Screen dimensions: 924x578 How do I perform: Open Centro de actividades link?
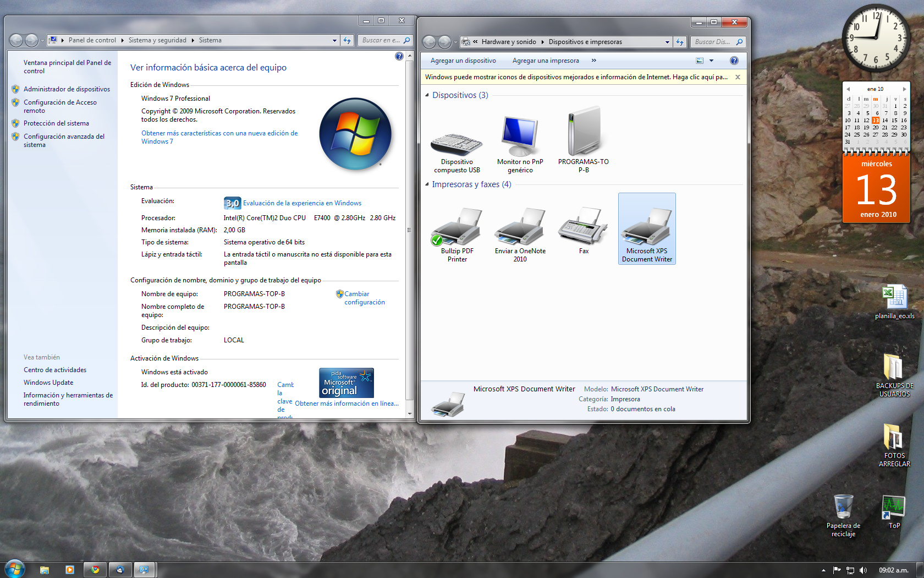[55, 370]
